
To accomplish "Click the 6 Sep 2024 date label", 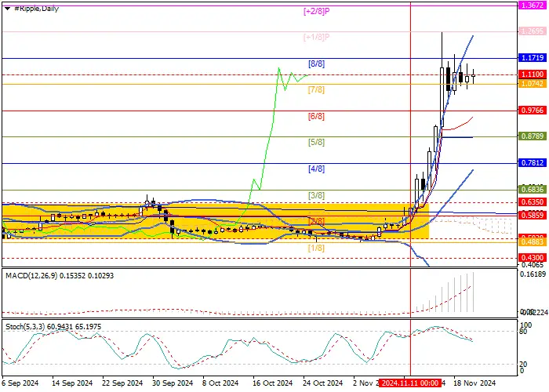I will click(x=20, y=383).
